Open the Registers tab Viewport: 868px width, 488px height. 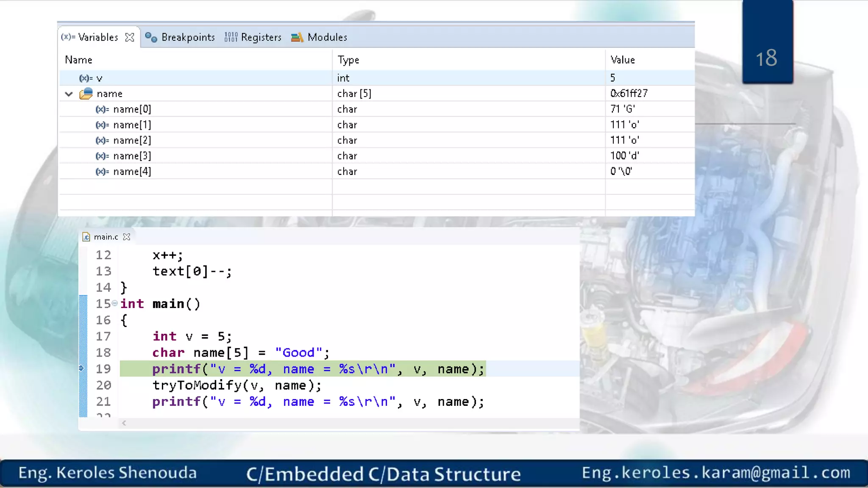click(261, 37)
